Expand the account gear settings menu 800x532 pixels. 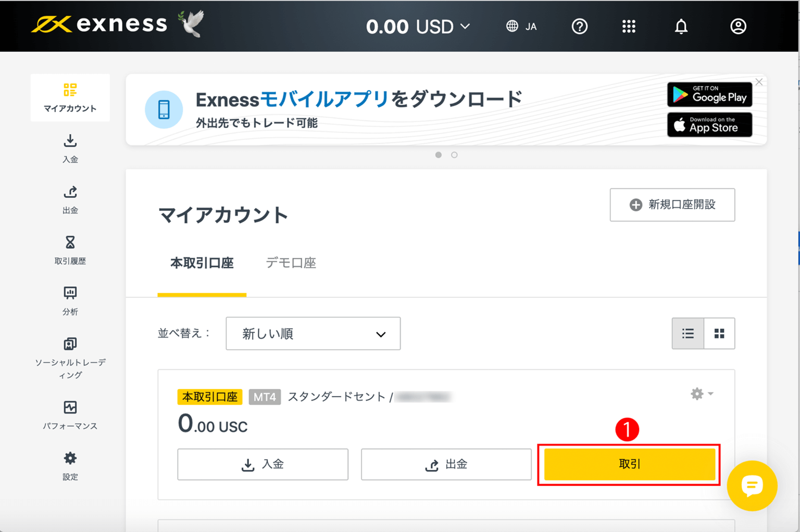(702, 394)
